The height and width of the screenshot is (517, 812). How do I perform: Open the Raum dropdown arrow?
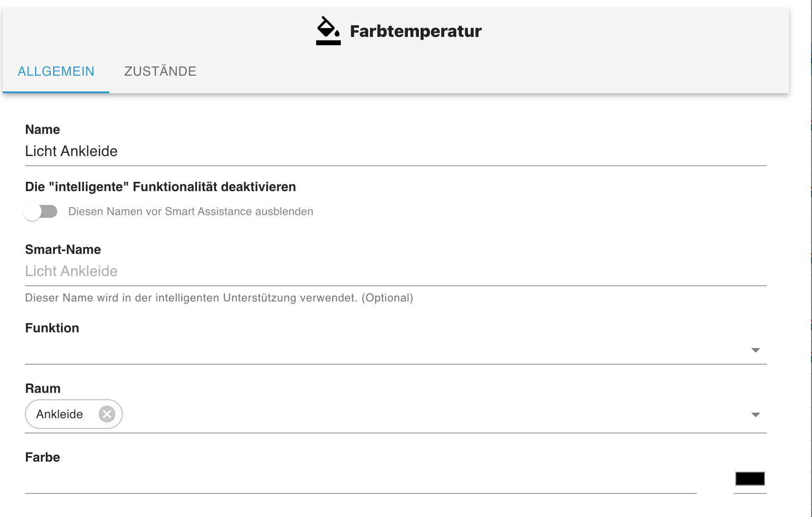tap(755, 415)
